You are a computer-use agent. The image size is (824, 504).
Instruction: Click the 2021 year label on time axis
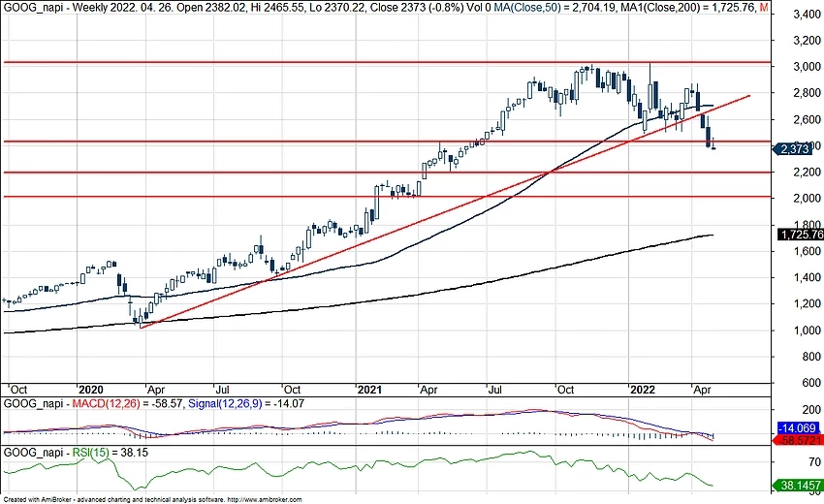tap(369, 390)
